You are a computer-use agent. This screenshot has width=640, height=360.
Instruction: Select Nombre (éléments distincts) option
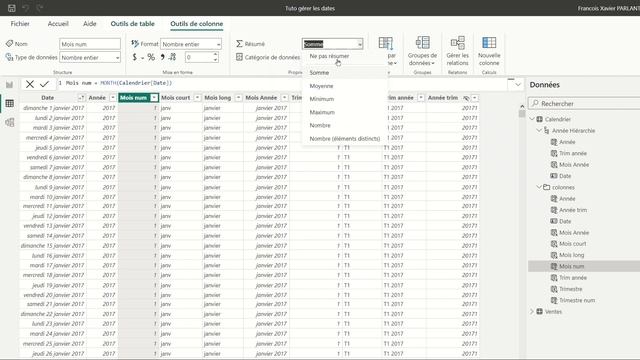point(345,138)
